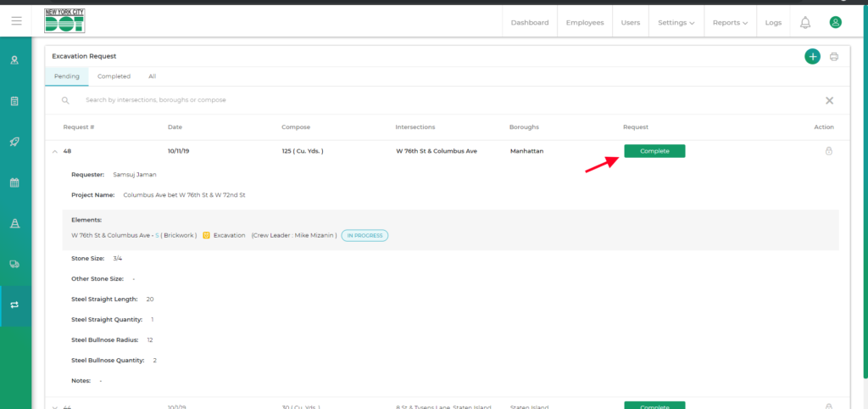Click the green plus add button

click(812, 57)
